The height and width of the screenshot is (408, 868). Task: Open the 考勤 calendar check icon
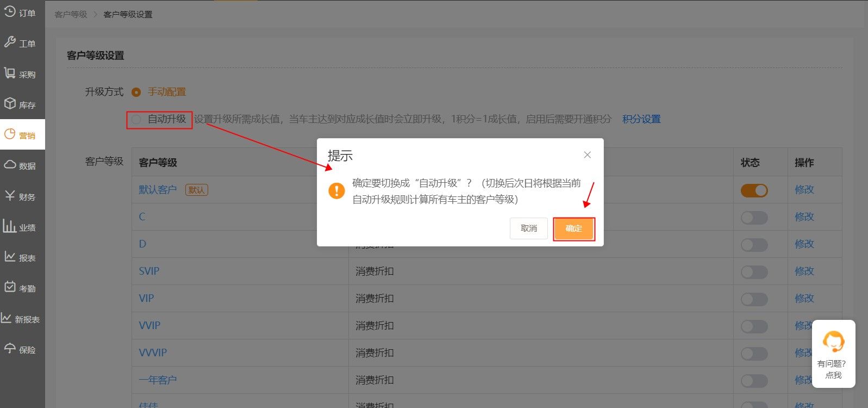tap(10, 287)
